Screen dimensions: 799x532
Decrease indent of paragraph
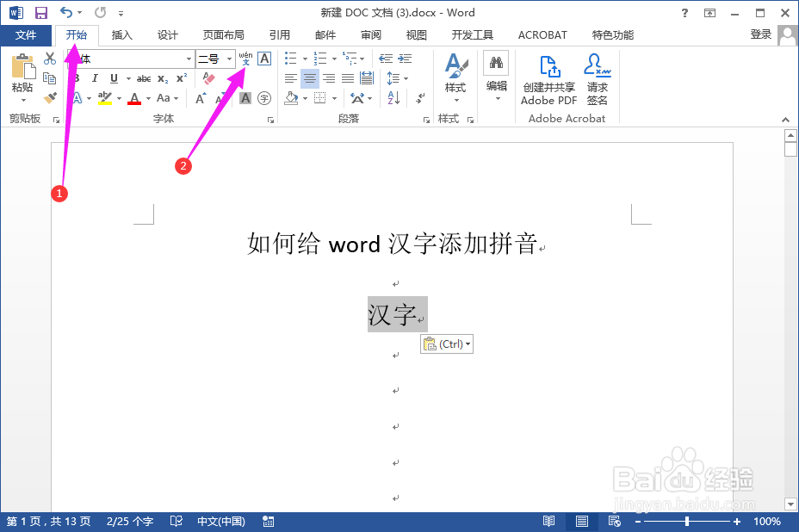coord(386,59)
